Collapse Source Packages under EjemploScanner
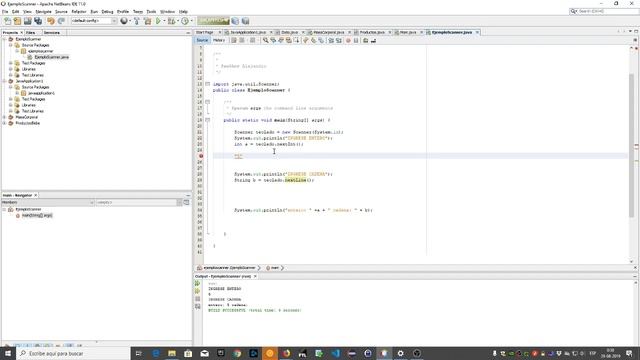The image size is (640, 360). (x=11, y=45)
